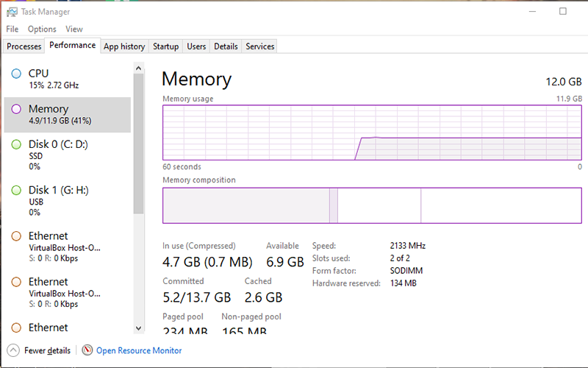
Task: Select Disk 1 (G: H:) USB icon
Action: [x=16, y=191]
